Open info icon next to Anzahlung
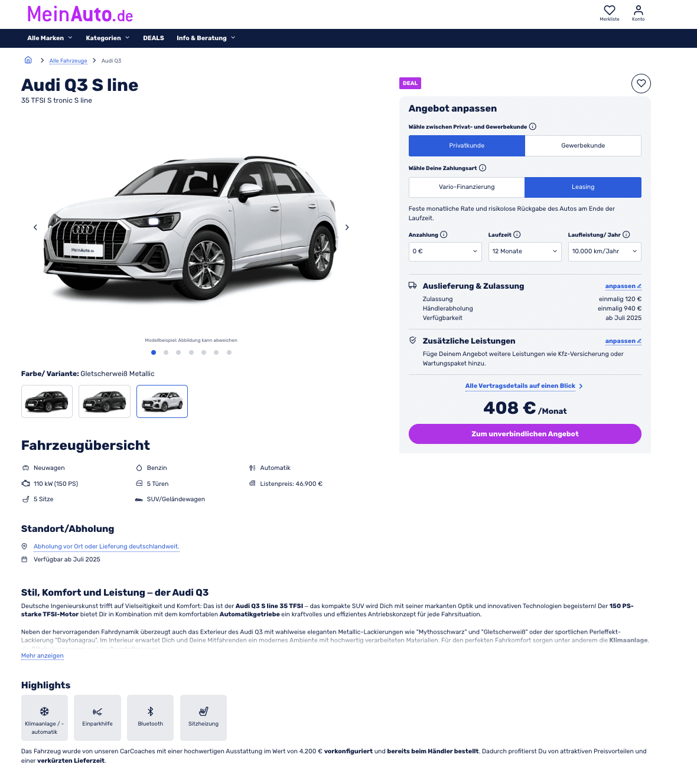Screen dimensions: 697x784 (x=444, y=234)
